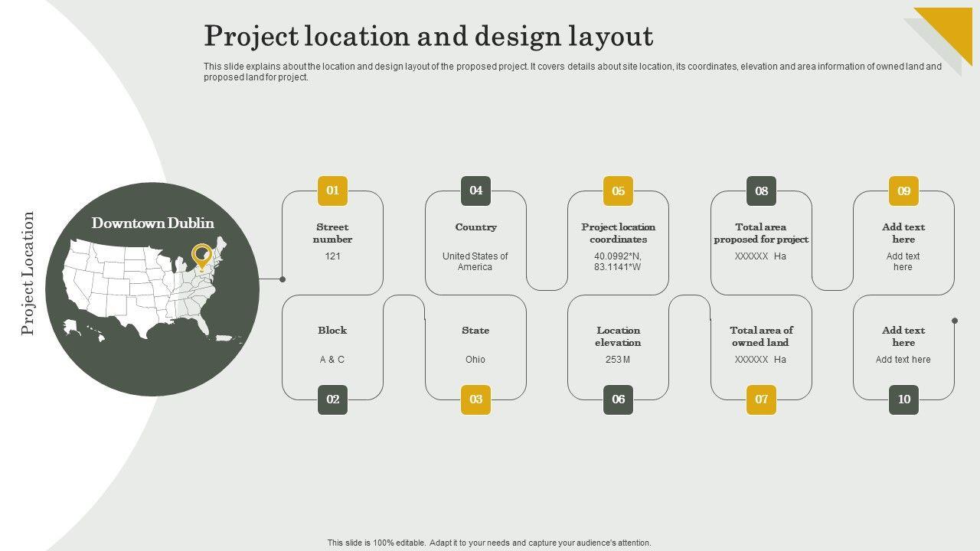Select the Street number value 121
This screenshot has height=551, width=980.
tap(332, 256)
